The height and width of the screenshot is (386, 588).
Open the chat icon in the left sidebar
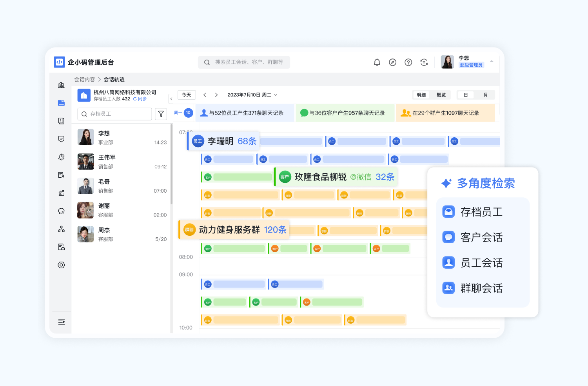tap(61, 211)
